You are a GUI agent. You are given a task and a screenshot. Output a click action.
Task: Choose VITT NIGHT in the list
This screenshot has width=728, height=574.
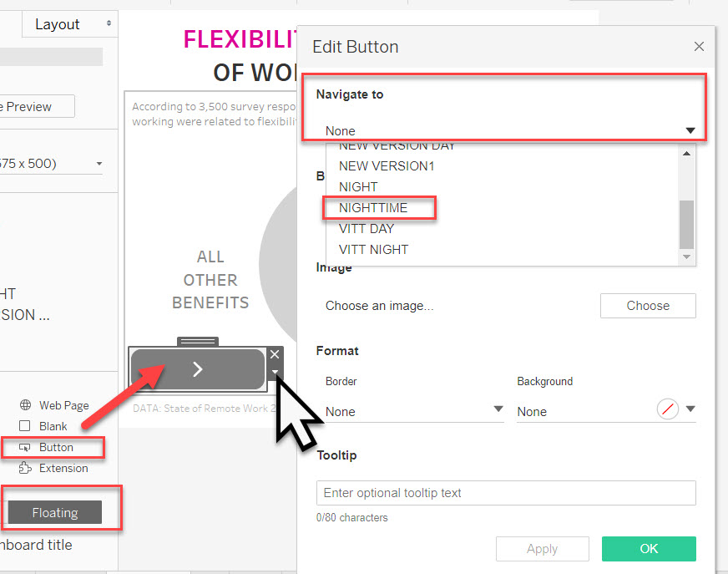373,249
